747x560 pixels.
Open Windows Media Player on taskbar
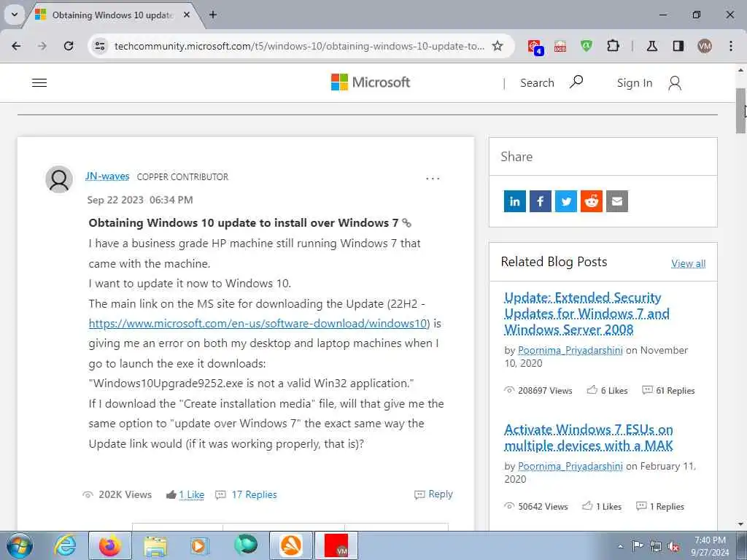click(x=199, y=545)
